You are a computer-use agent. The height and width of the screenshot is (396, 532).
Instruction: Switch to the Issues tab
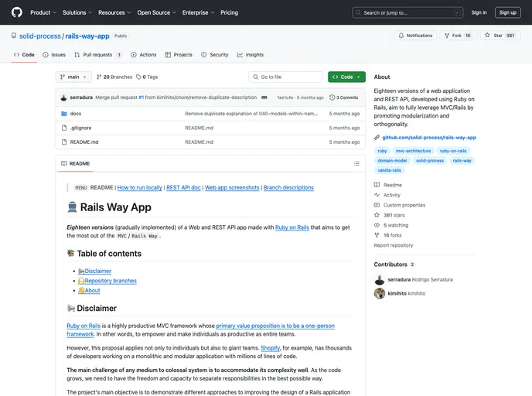click(x=54, y=55)
